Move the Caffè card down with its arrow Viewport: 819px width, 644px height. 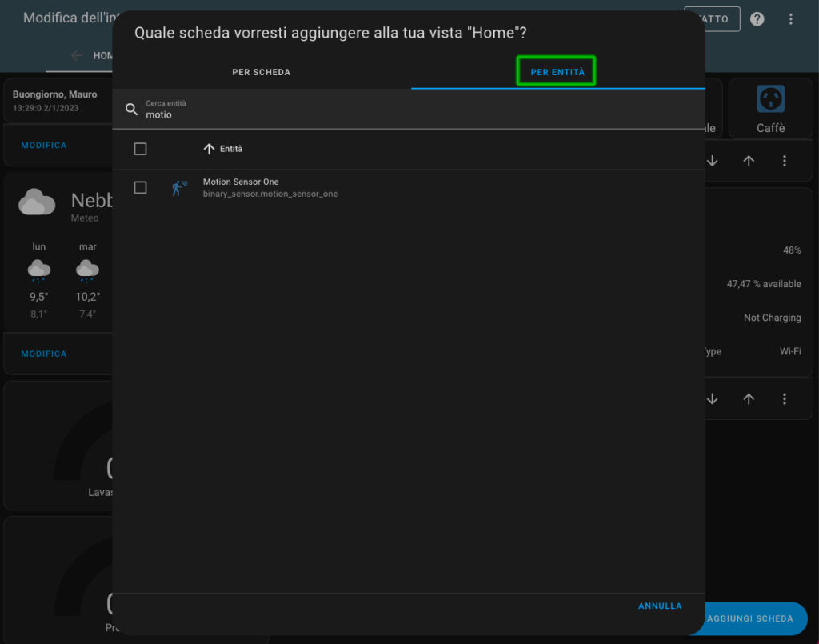(x=712, y=161)
